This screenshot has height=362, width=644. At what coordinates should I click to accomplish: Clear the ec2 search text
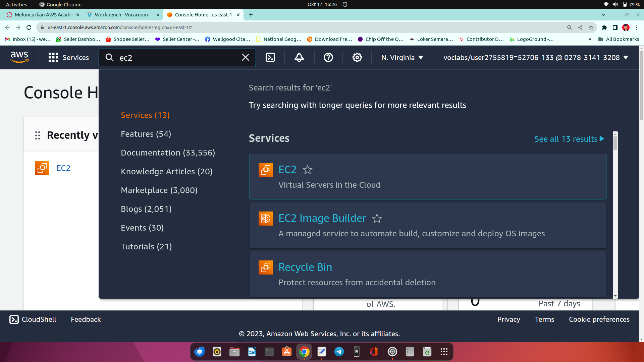[246, 58]
